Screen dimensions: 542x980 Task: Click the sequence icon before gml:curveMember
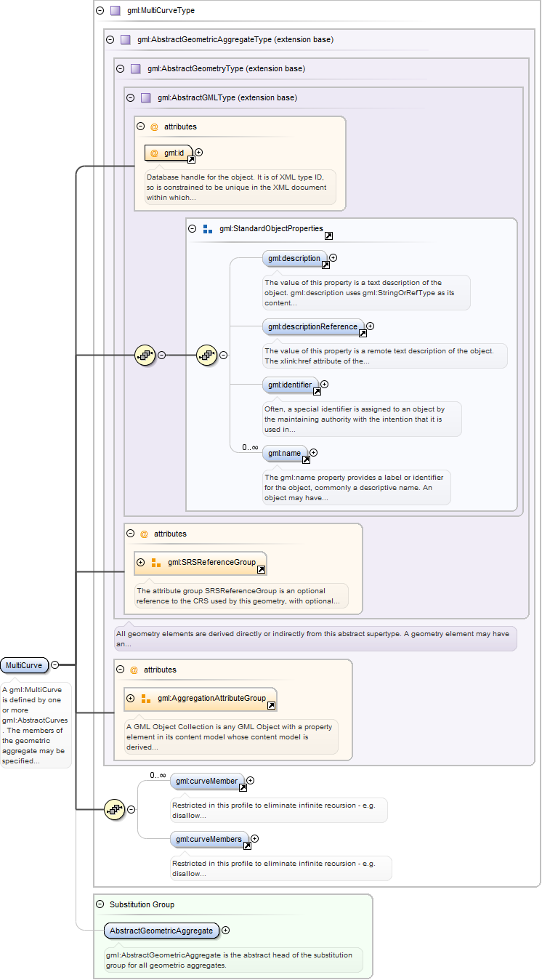coord(115,809)
